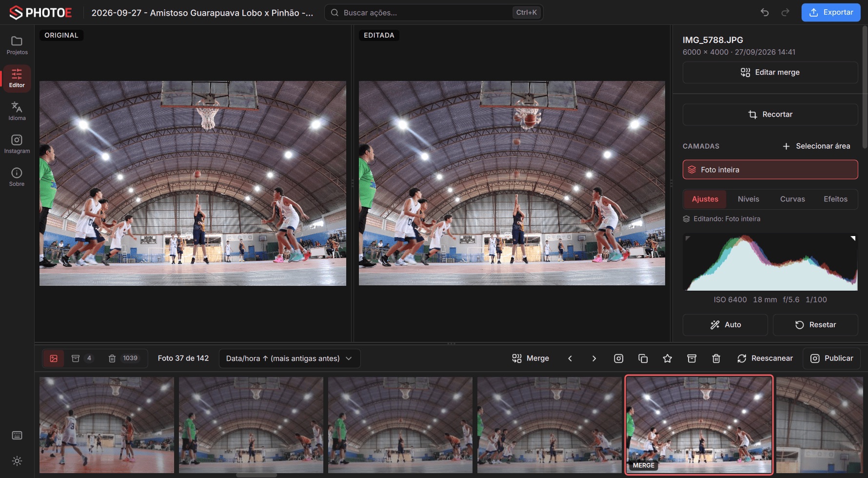
Task: Open the Projetos sidebar section
Action: [x=17, y=45]
